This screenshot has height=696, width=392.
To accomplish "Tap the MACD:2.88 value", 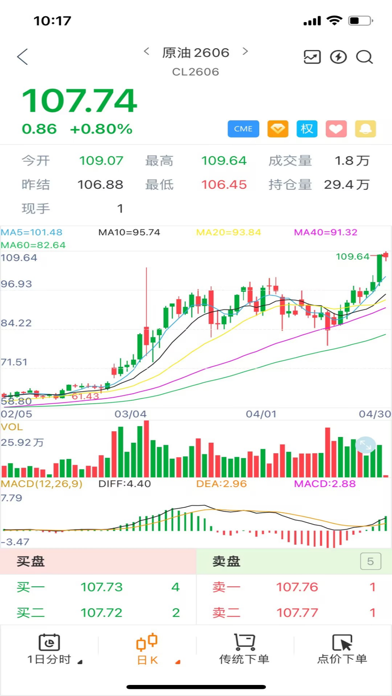I will (x=325, y=484).
